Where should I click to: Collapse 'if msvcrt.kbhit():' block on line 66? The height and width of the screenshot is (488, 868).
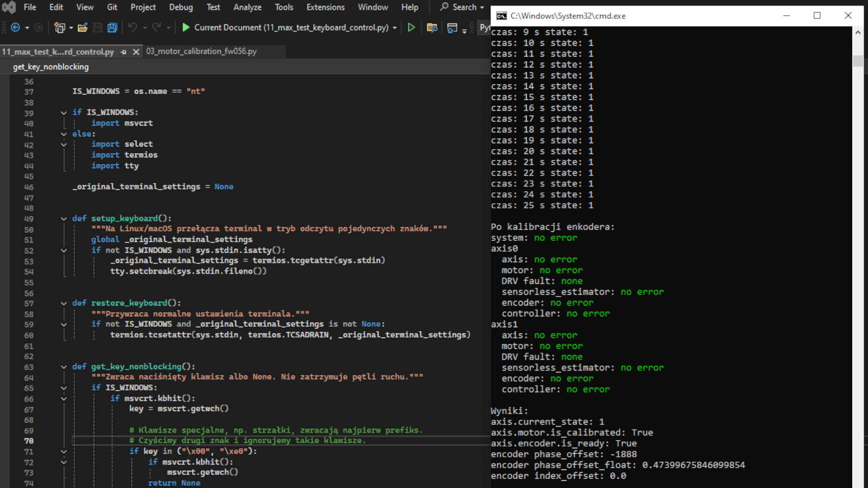coord(64,399)
